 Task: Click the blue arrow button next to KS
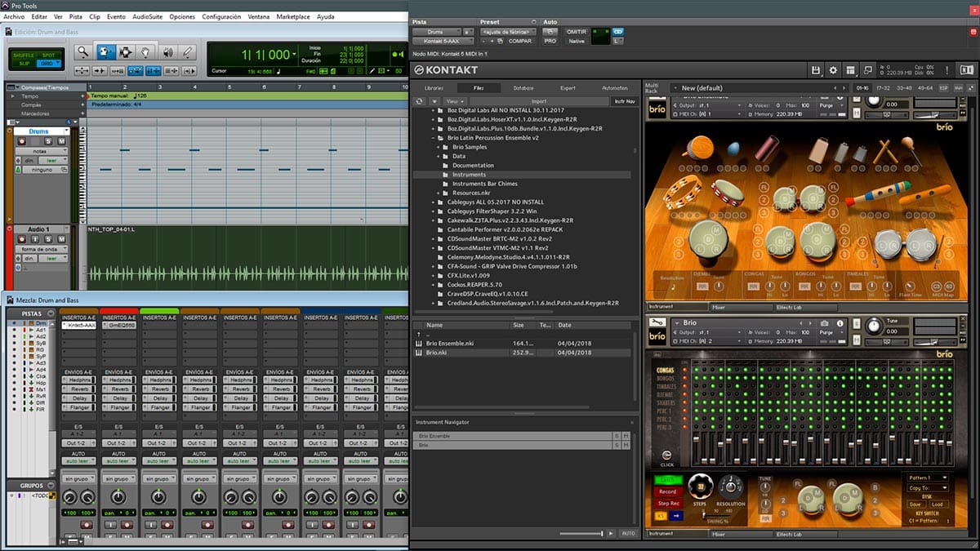676,516
